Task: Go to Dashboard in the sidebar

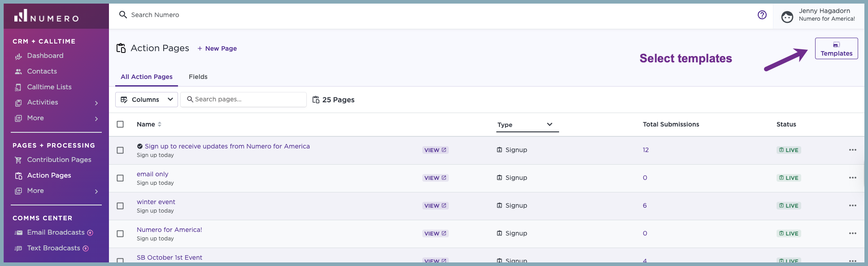Action: 45,56
